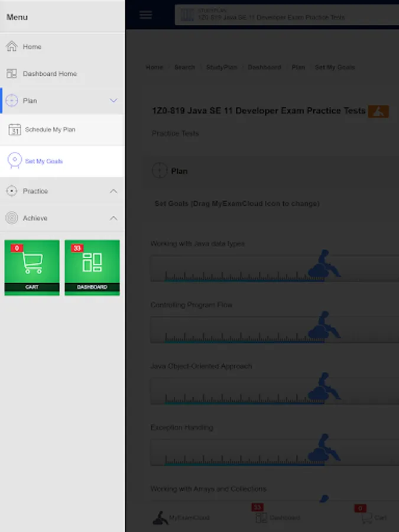
Task: Follow the Search breadcrumb link
Action: coord(184,67)
